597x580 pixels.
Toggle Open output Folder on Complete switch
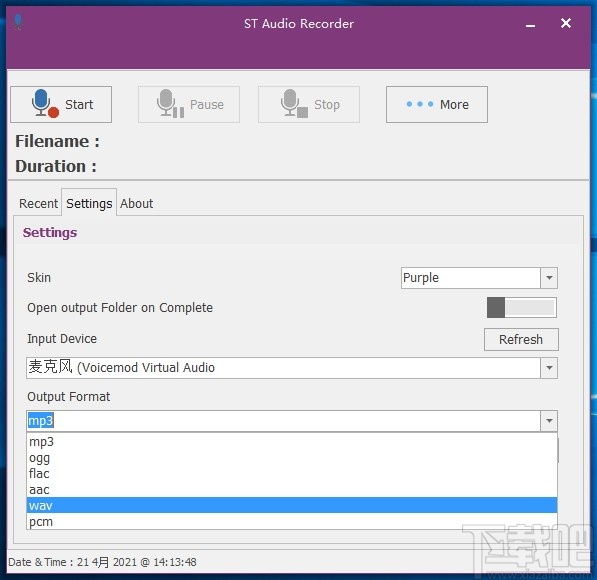[x=521, y=307]
